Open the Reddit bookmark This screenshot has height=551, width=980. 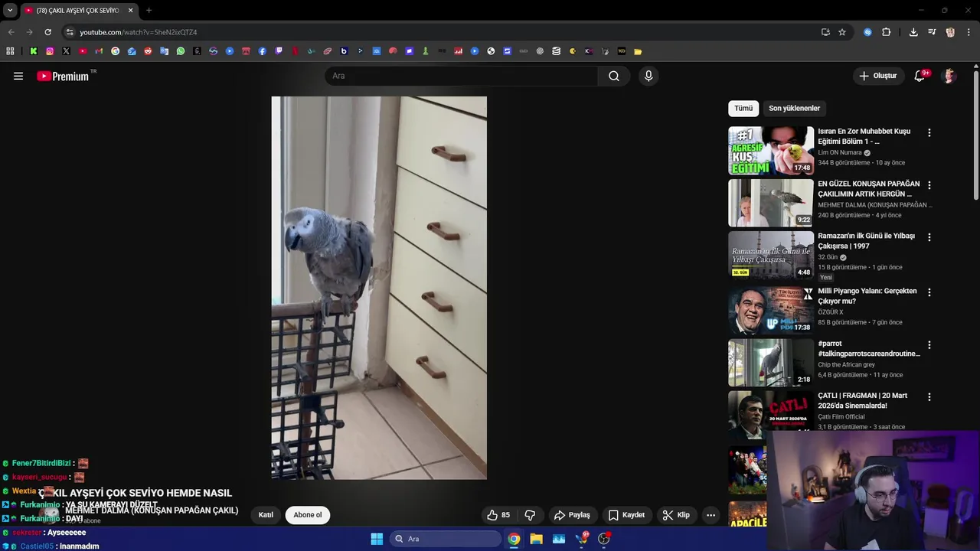(148, 51)
